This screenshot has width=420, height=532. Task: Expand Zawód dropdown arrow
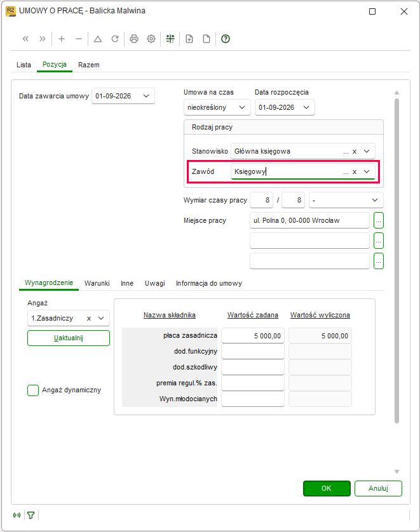click(367, 171)
